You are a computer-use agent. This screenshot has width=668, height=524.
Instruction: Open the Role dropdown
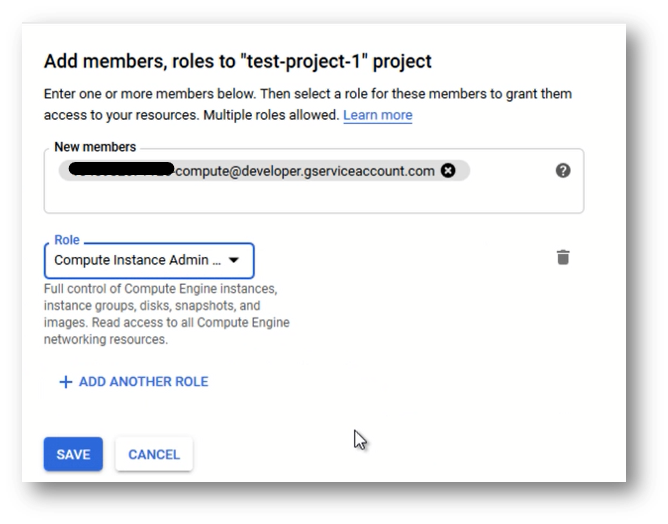(149, 260)
